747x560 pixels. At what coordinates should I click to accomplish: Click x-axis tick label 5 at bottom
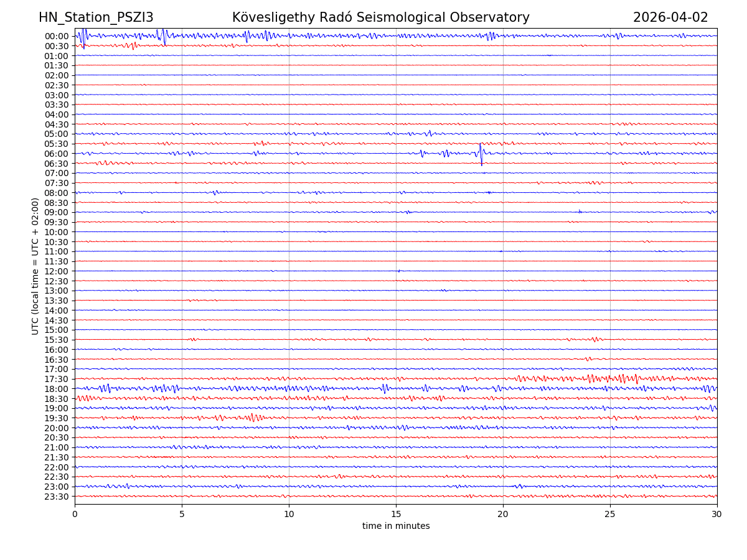tap(182, 514)
